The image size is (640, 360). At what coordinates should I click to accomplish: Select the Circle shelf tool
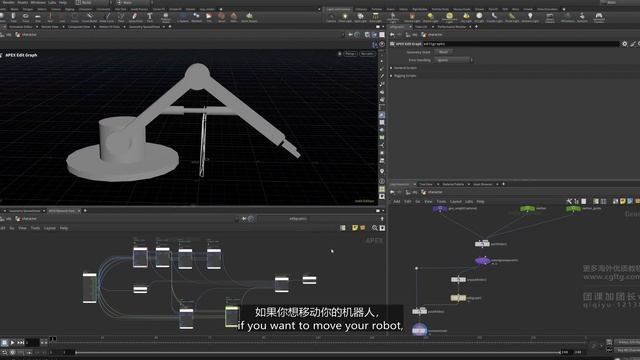(x=74, y=17)
